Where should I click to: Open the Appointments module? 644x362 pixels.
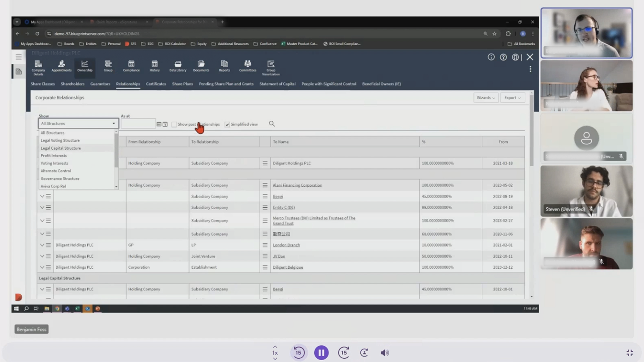pos(61,66)
